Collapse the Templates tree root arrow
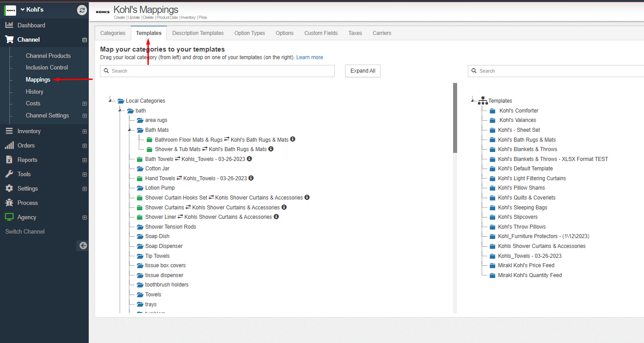This screenshot has width=644, height=343. coord(473,100)
